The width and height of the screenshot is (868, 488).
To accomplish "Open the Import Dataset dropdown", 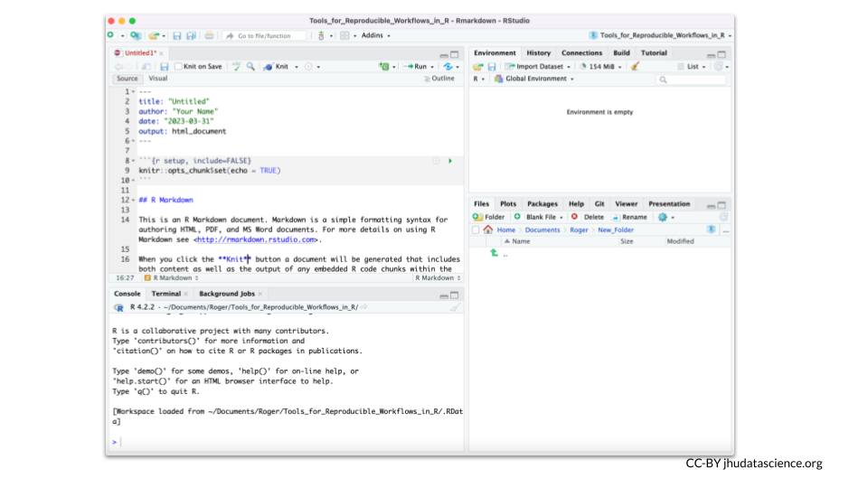I will [x=537, y=66].
